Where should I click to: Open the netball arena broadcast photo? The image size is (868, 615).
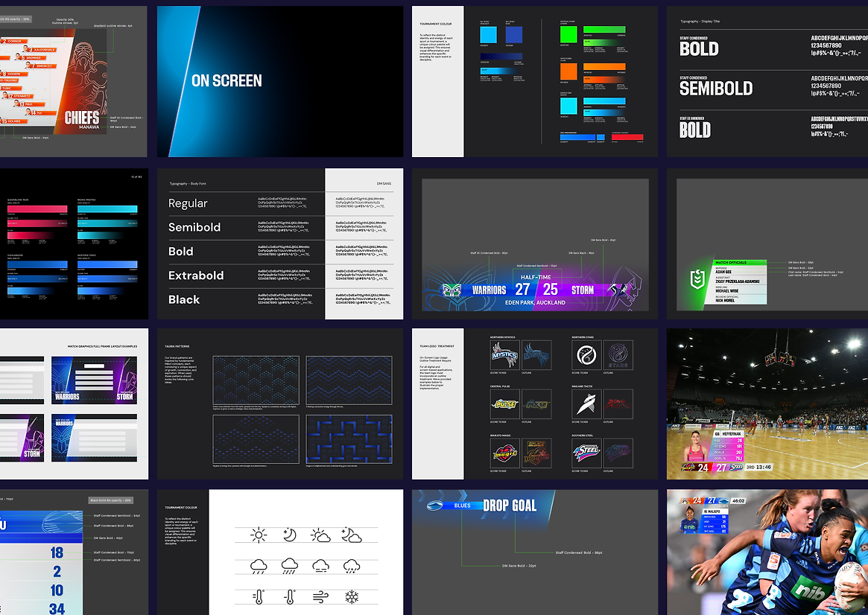pyautogui.click(x=767, y=404)
